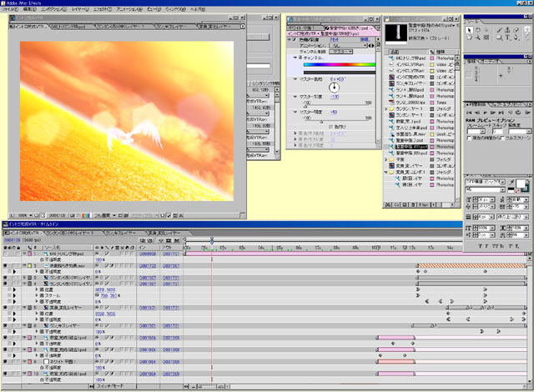Screen dimensions: 534x392
Task: Create new folder in Project window footer
Action: 397,205
